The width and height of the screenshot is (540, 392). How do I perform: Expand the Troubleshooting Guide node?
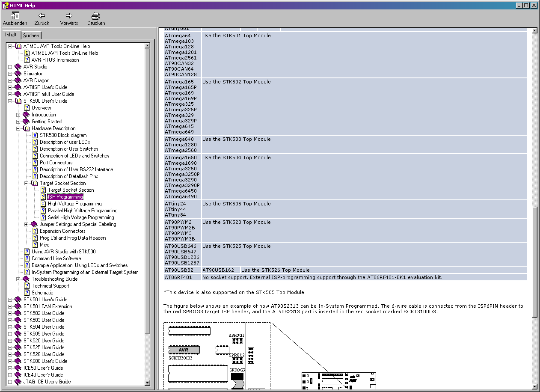click(18, 279)
